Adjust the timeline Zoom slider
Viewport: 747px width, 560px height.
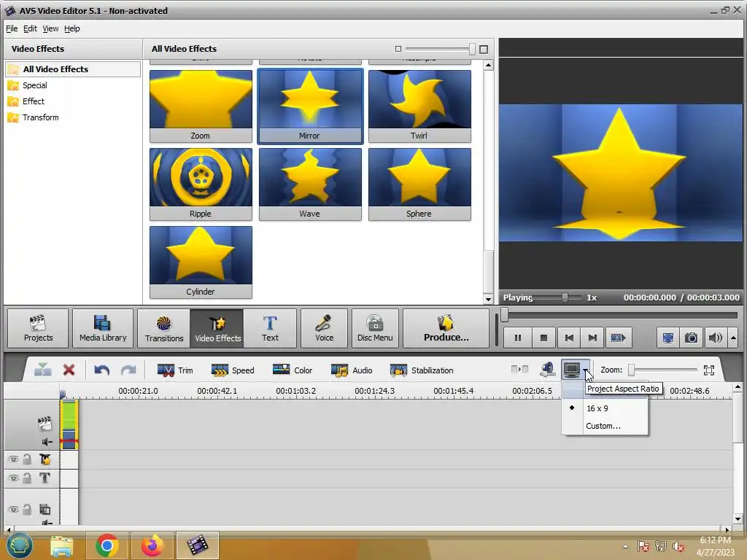(x=631, y=370)
